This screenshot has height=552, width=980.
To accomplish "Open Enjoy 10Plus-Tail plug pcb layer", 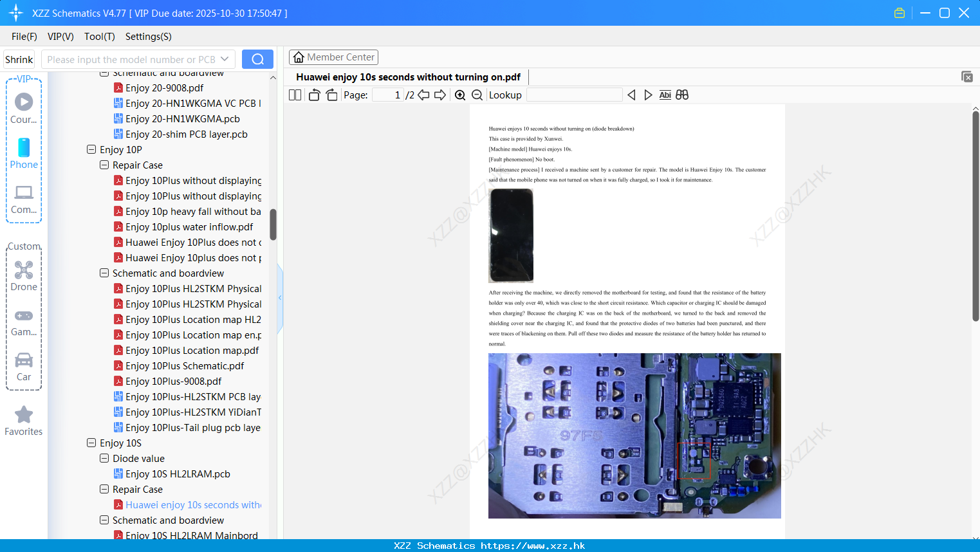I will point(188,427).
